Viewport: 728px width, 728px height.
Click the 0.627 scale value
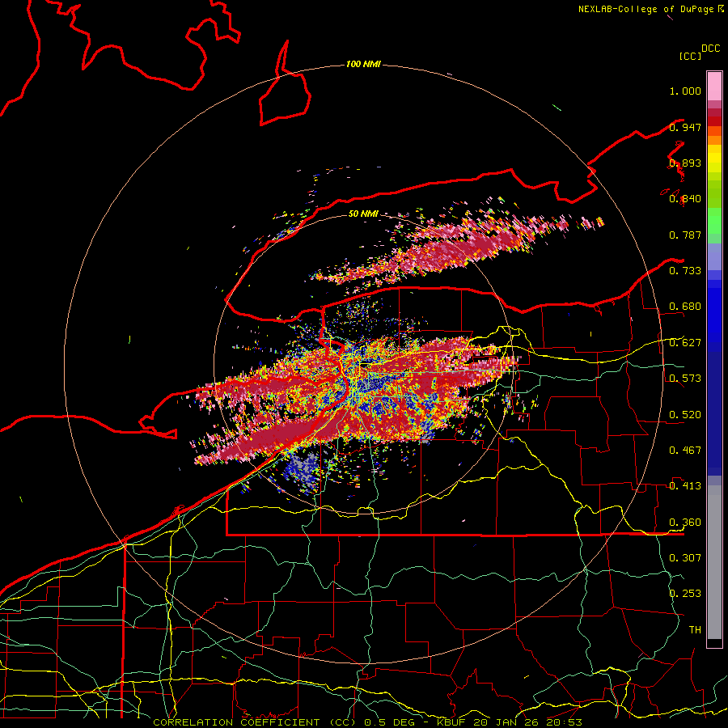pyautogui.click(x=685, y=343)
